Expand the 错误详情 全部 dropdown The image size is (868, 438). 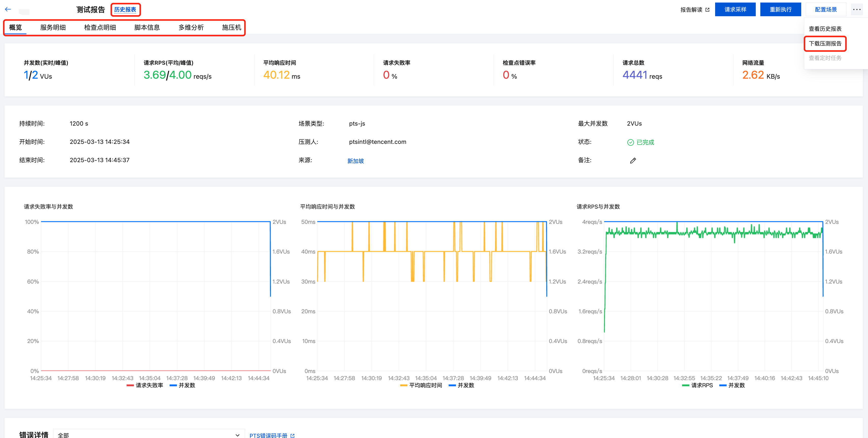(x=148, y=435)
